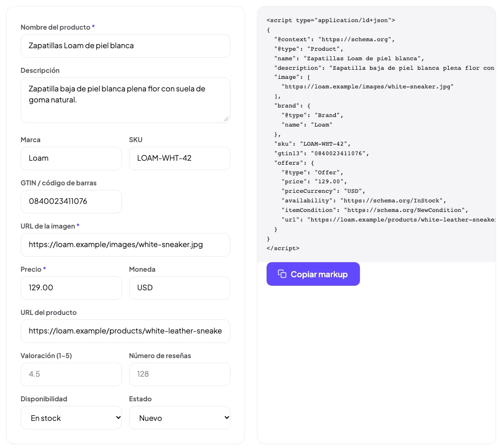Click the Disponibilidad label
Screen dimensions: 502x448
point(44,399)
